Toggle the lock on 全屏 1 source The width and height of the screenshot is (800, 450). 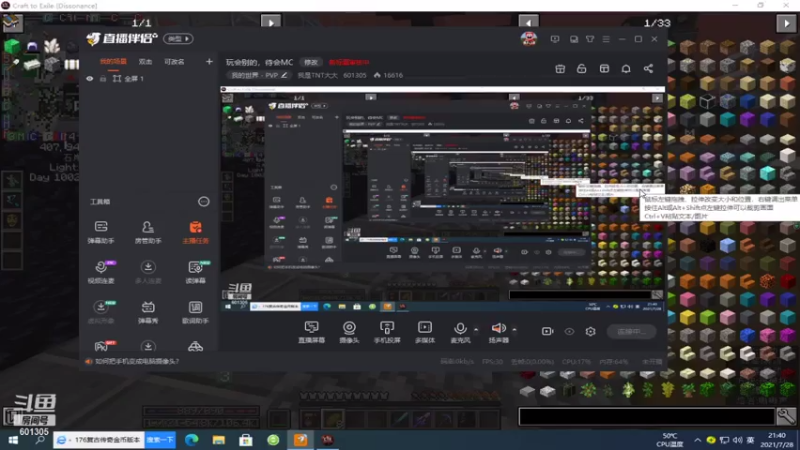coord(103,79)
